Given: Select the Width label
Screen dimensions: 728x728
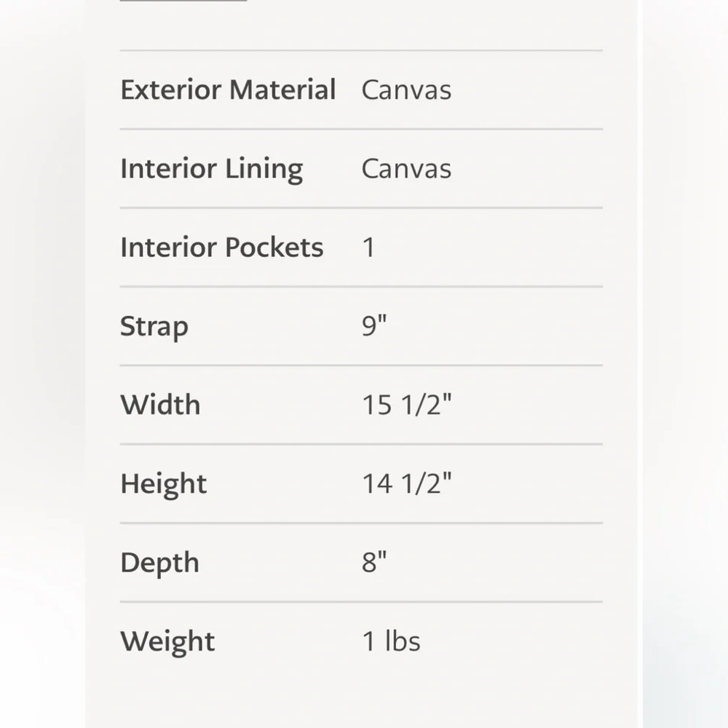Looking at the screenshot, I should pyautogui.click(x=160, y=404).
